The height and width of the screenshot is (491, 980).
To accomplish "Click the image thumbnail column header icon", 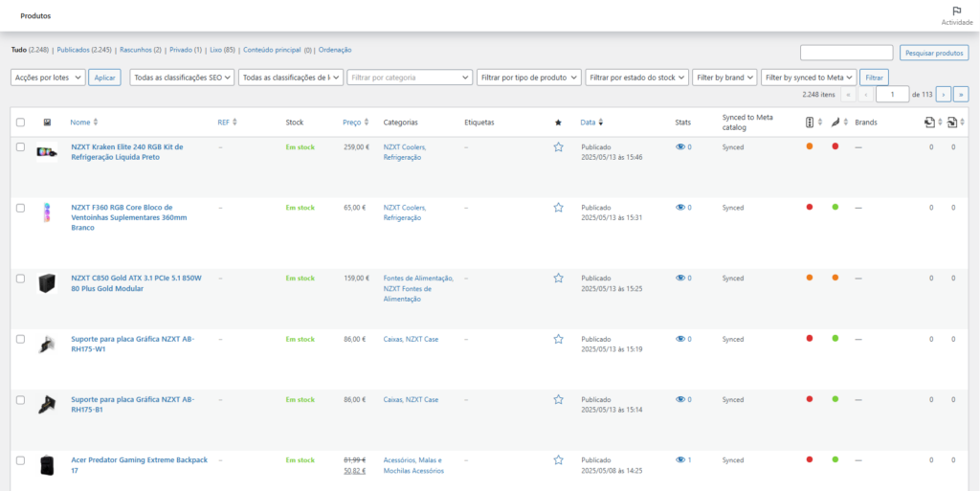I will (47, 123).
